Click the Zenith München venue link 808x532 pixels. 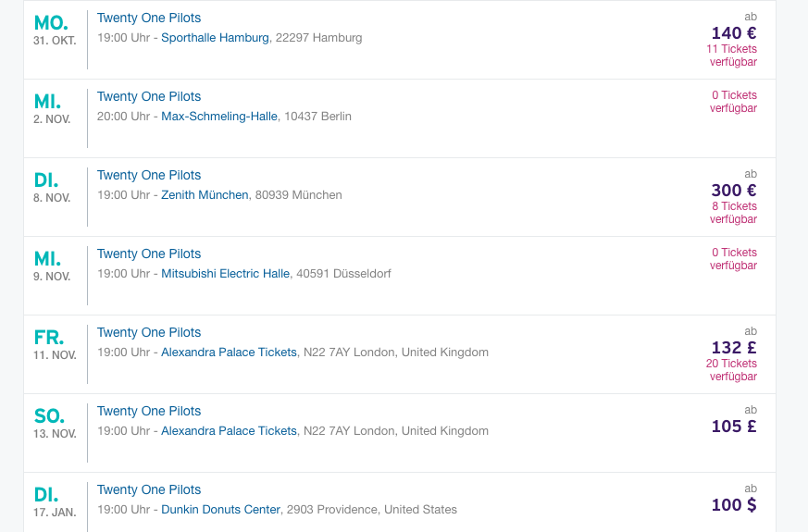pos(205,195)
